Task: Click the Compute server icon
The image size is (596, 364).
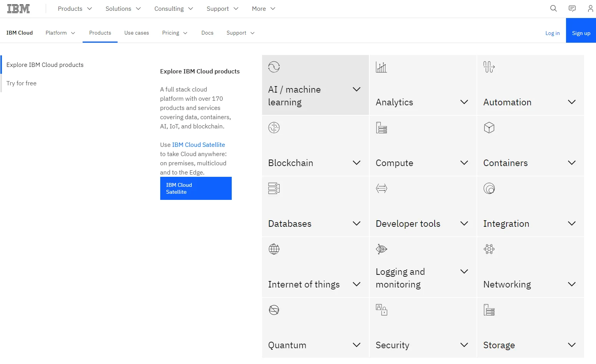Action: tap(382, 128)
